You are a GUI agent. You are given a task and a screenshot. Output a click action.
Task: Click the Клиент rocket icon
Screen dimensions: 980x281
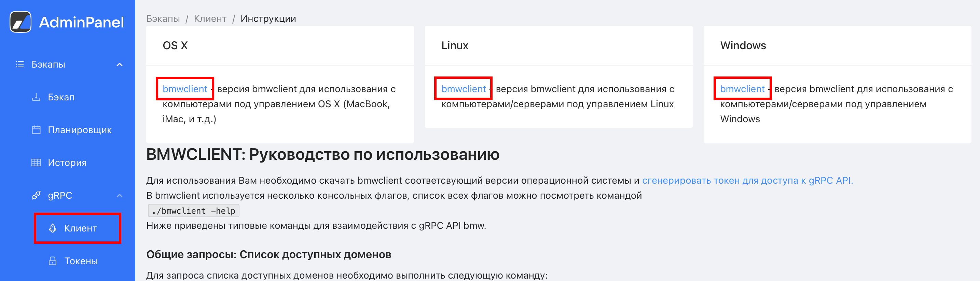tap(53, 228)
